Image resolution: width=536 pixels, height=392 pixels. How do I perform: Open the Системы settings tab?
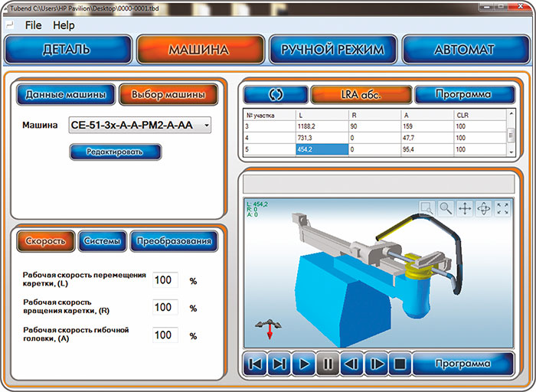click(x=102, y=241)
